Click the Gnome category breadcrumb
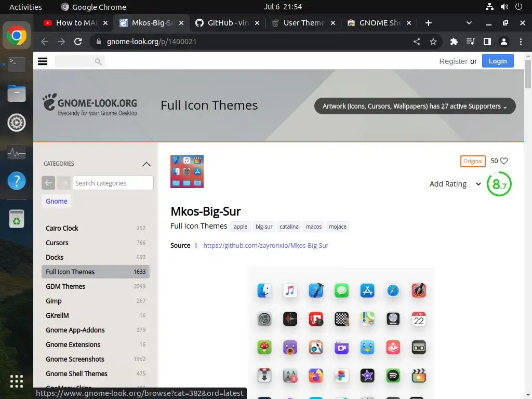Screen dimensions: 532x399 56,201
